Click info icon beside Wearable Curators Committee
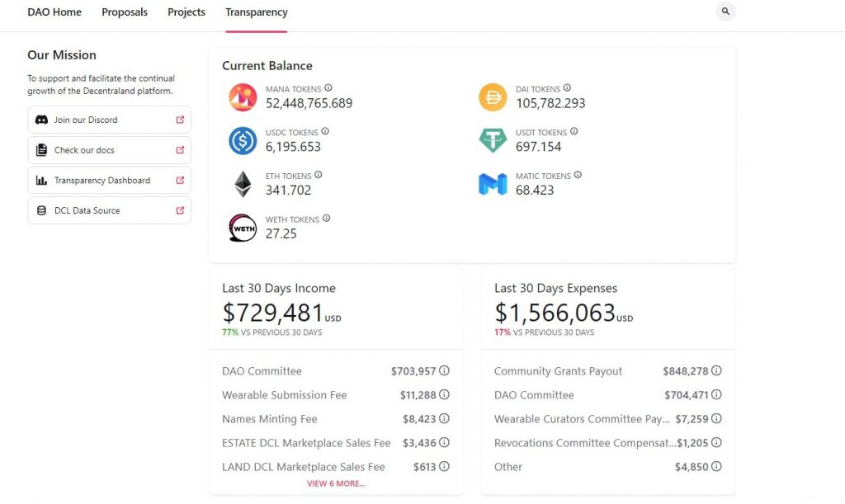845x504 pixels. point(716,418)
